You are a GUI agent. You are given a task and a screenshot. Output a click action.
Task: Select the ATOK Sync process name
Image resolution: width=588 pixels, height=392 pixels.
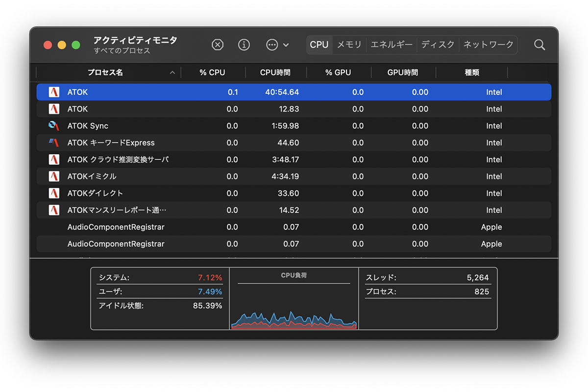pyautogui.click(x=88, y=126)
